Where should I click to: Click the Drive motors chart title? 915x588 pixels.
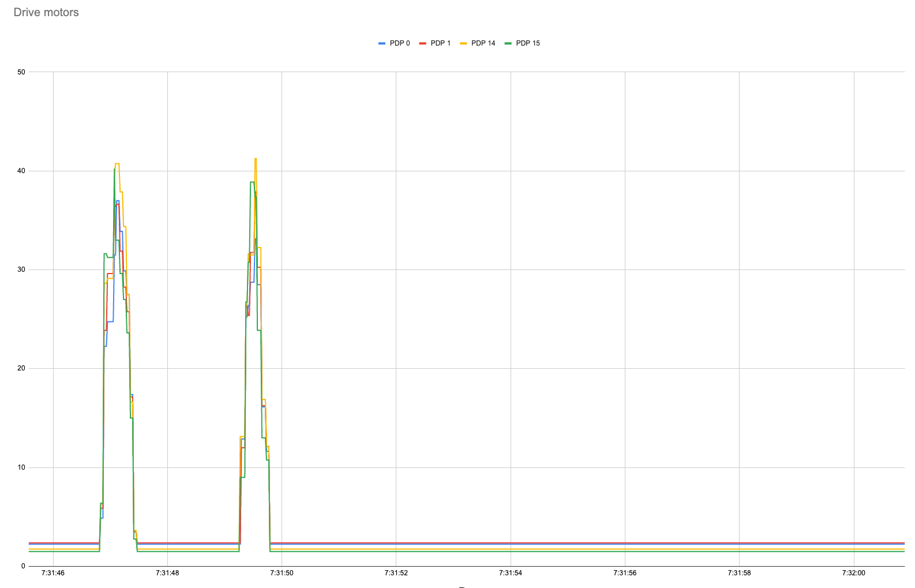[46, 12]
